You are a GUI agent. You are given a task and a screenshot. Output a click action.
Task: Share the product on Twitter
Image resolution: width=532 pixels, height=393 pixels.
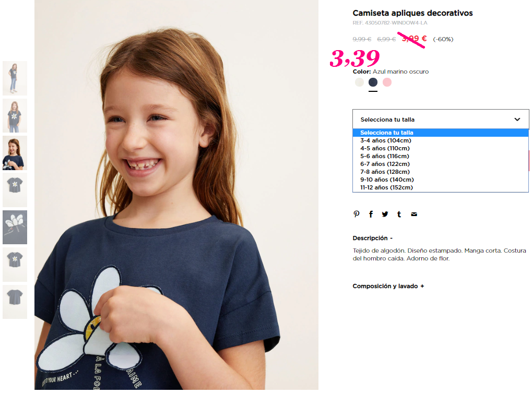tap(385, 214)
